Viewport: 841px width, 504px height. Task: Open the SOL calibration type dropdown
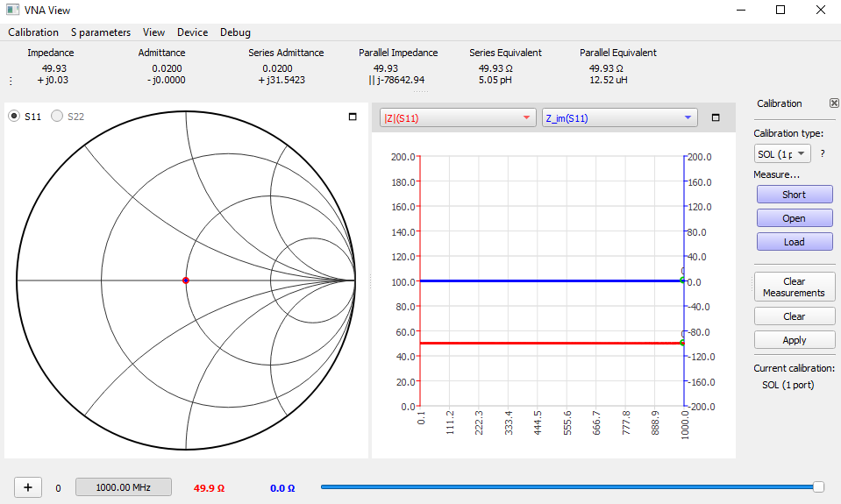782,154
